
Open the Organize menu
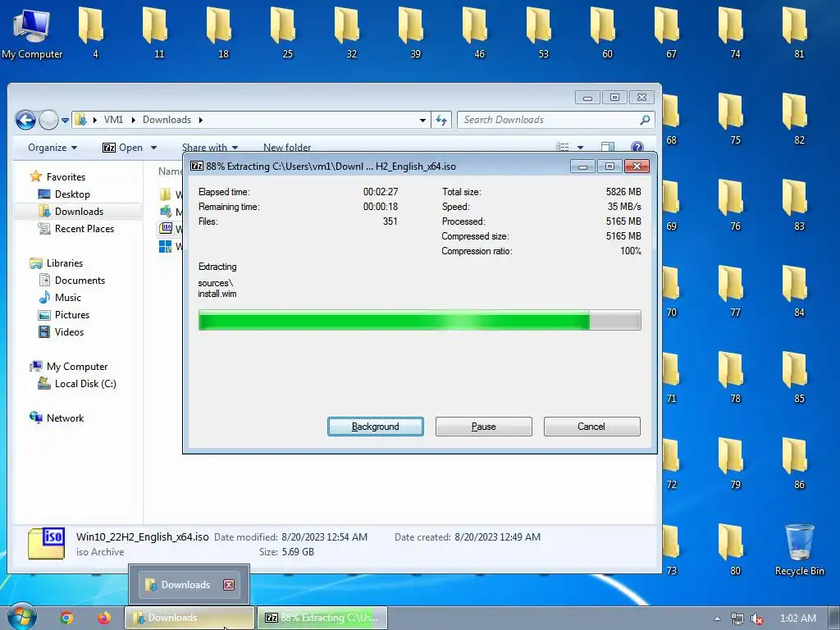[x=52, y=148]
